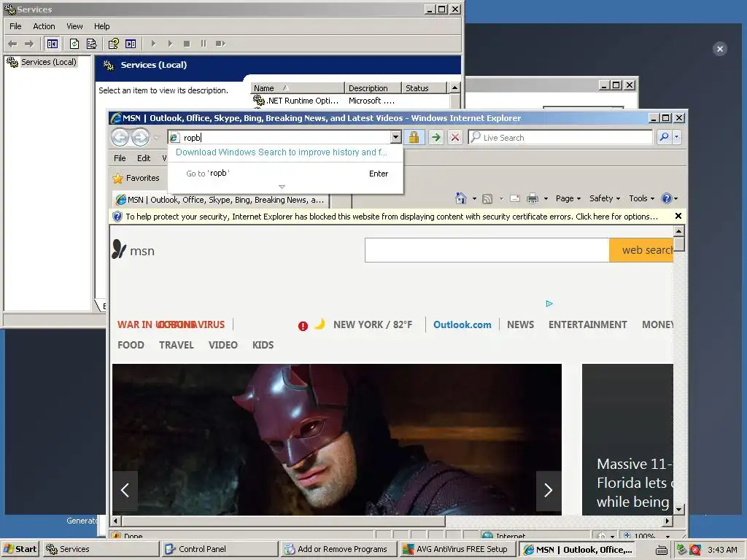Open Help icon in Services toolbar
747x560 pixels.
tap(113, 44)
